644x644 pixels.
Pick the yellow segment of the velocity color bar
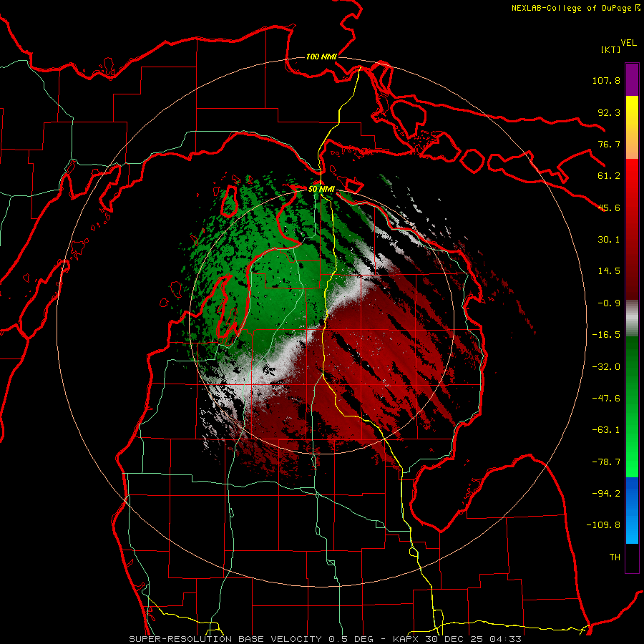click(632, 127)
